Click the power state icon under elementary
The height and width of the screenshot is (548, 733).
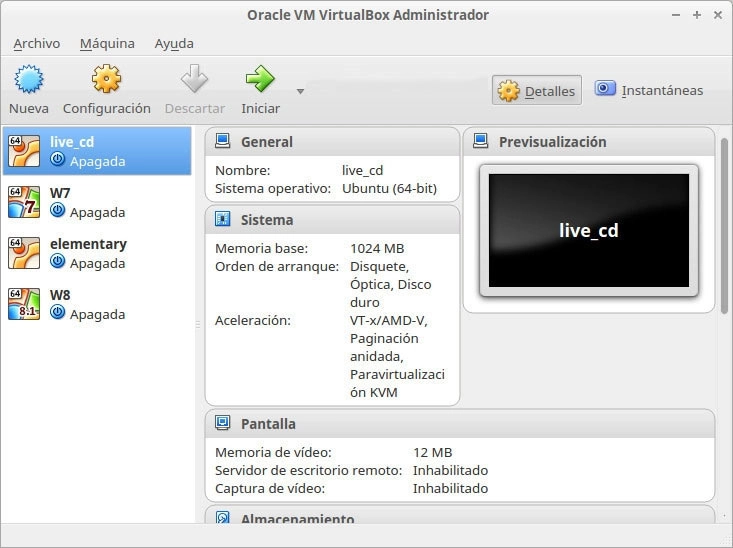57,261
